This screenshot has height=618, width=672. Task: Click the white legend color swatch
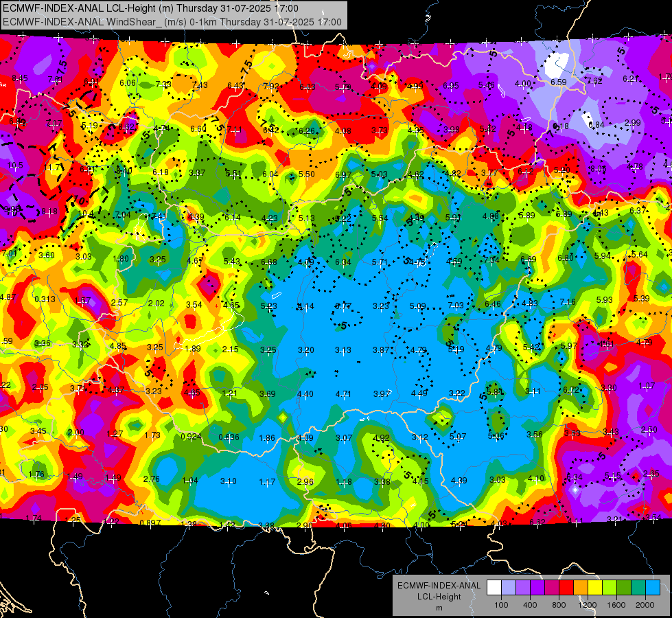point(494,588)
